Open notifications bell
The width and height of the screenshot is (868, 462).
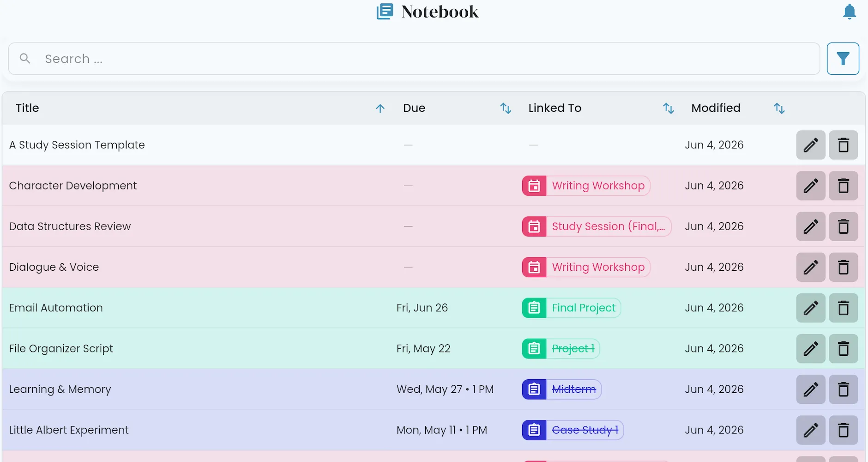point(850,12)
